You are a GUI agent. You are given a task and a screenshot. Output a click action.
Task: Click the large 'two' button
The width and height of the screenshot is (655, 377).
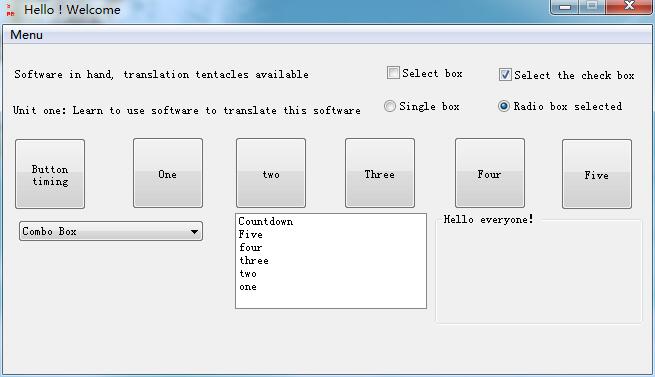271,173
